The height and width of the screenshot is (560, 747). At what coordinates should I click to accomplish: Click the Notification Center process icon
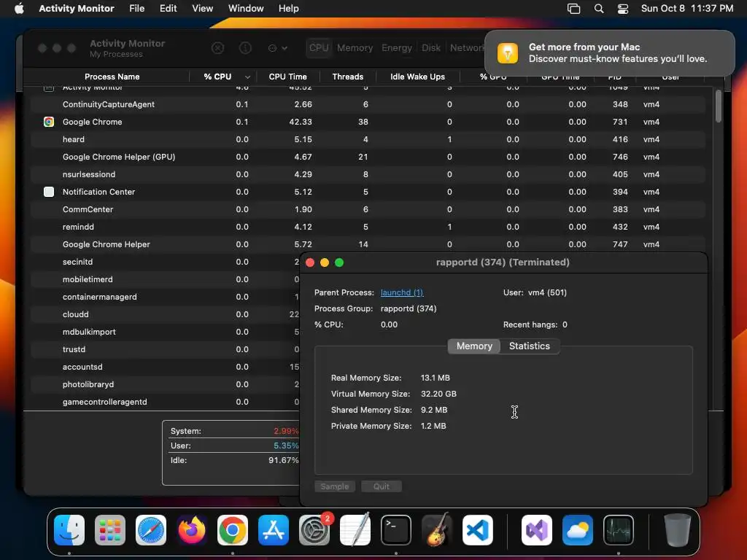(49, 192)
